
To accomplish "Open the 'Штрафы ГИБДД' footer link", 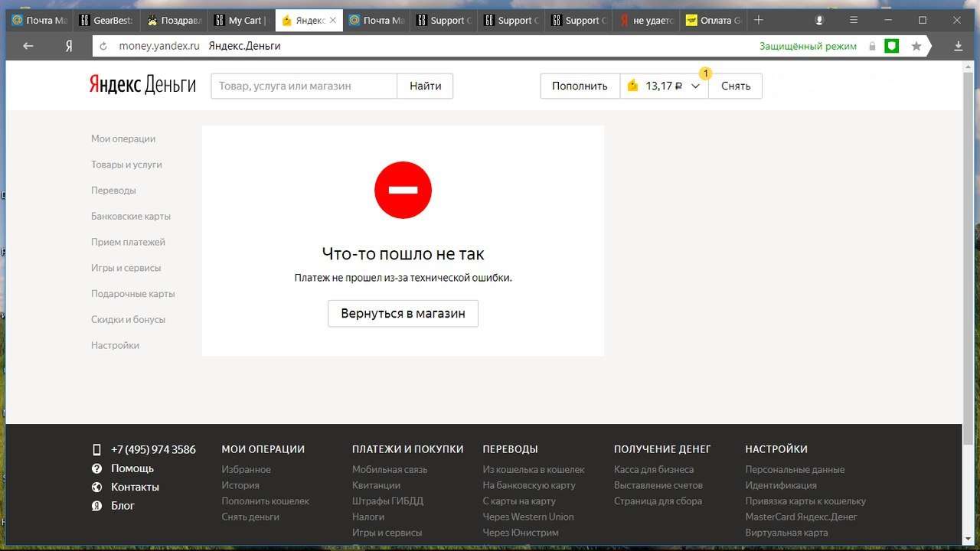I will 387,501.
